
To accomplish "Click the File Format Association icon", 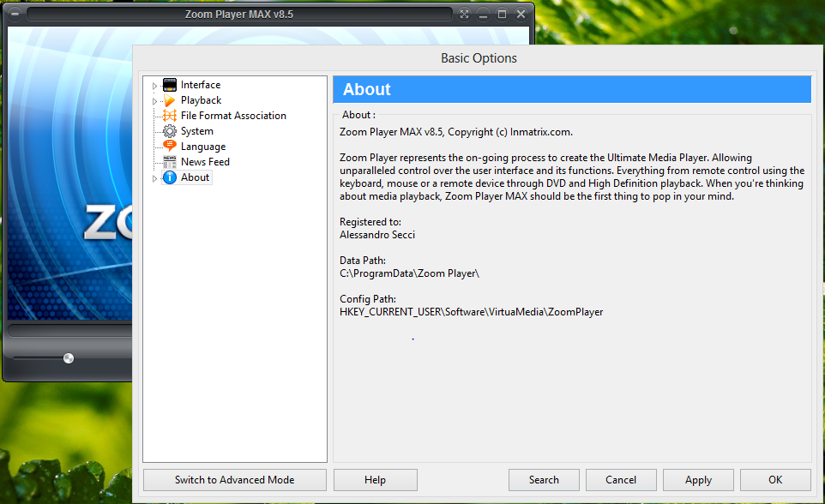I will [170, 116].
